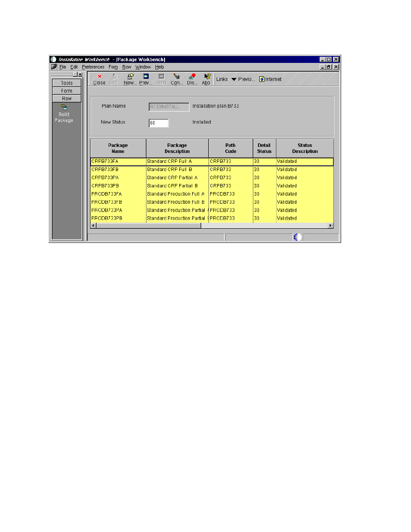Click the New Status input field
Viewport: 411px width, 532px height.
coord(159,123)
